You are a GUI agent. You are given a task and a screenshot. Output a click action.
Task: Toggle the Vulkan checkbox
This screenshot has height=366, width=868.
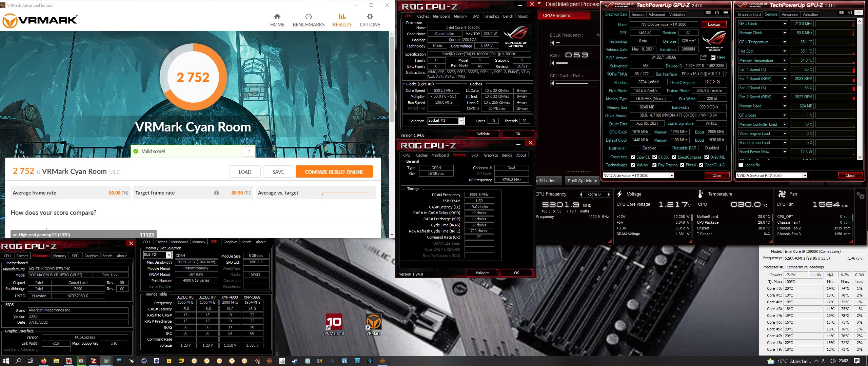[x=633, y=165]
